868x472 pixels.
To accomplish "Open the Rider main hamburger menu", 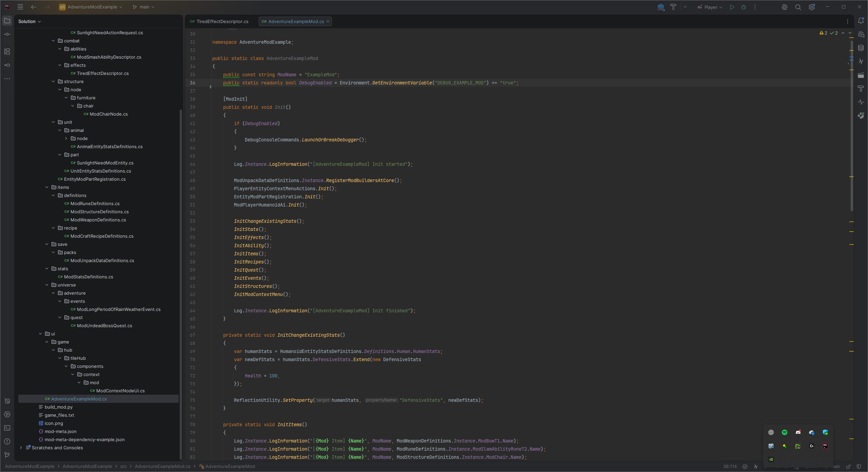I will [20, 7].
